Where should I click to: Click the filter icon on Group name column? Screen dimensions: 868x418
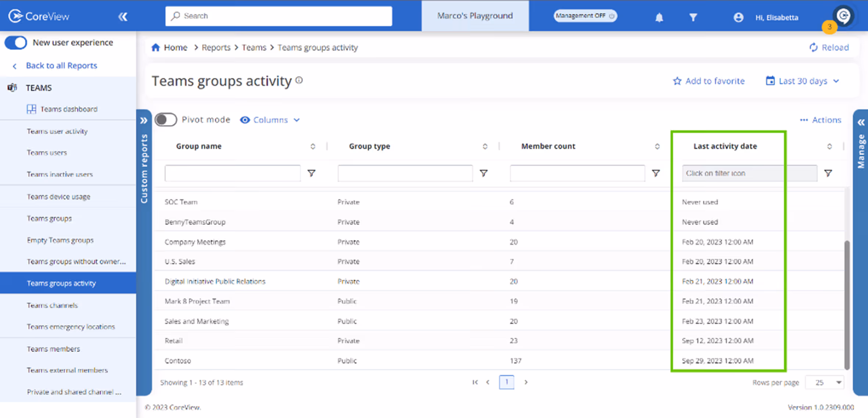tap(312, 173)
